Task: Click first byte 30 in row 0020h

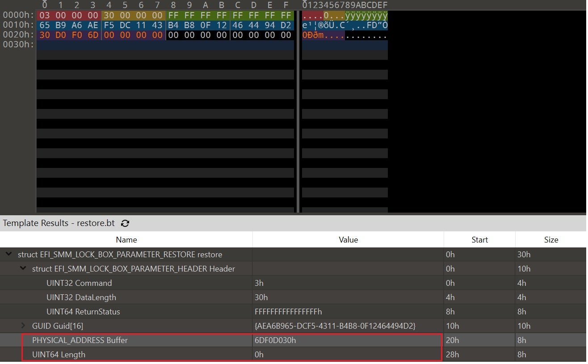Action: [44, 35]
